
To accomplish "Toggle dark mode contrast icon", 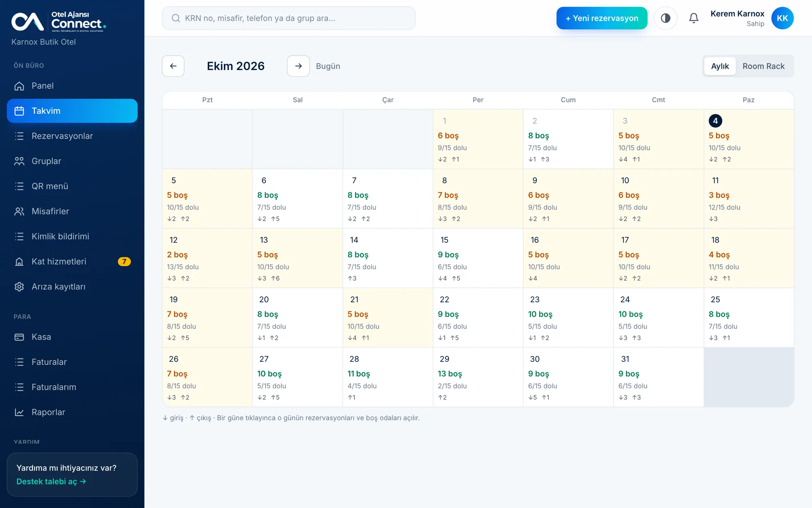I will click(665, 18).
